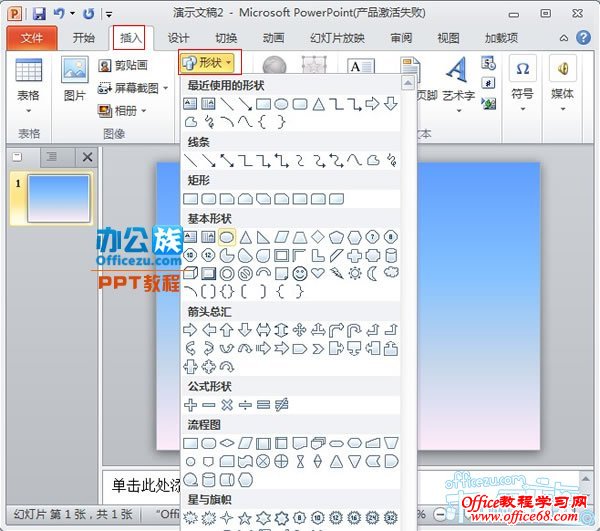The height and width of the screenshot is (531, 600).
Task: Choose the moon shape in basic shapes
Action: coord(373,272)
